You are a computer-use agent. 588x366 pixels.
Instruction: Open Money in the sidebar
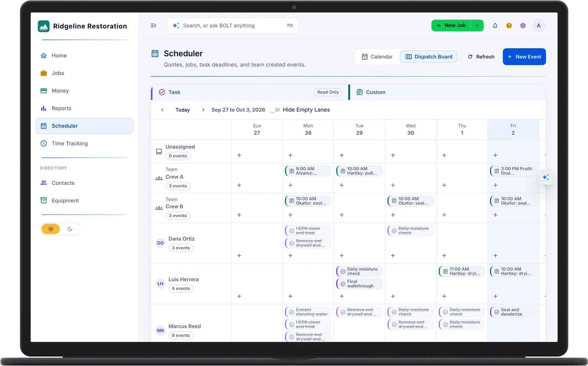(85, 91)
